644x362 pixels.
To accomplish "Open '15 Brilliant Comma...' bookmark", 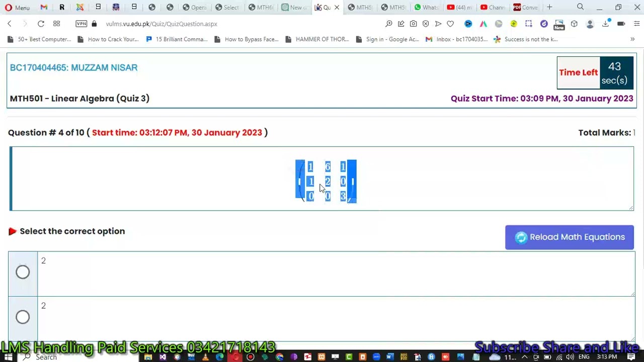I will pos(177,39).
